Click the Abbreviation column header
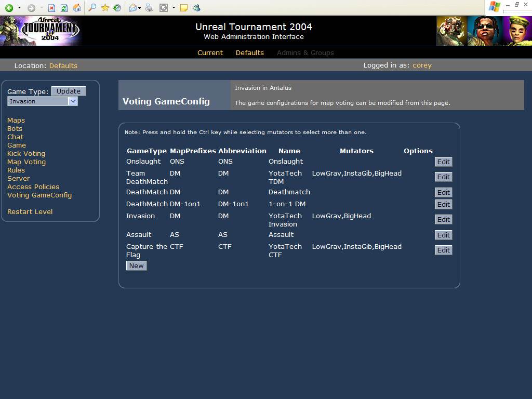 click(x=242, y=151)
